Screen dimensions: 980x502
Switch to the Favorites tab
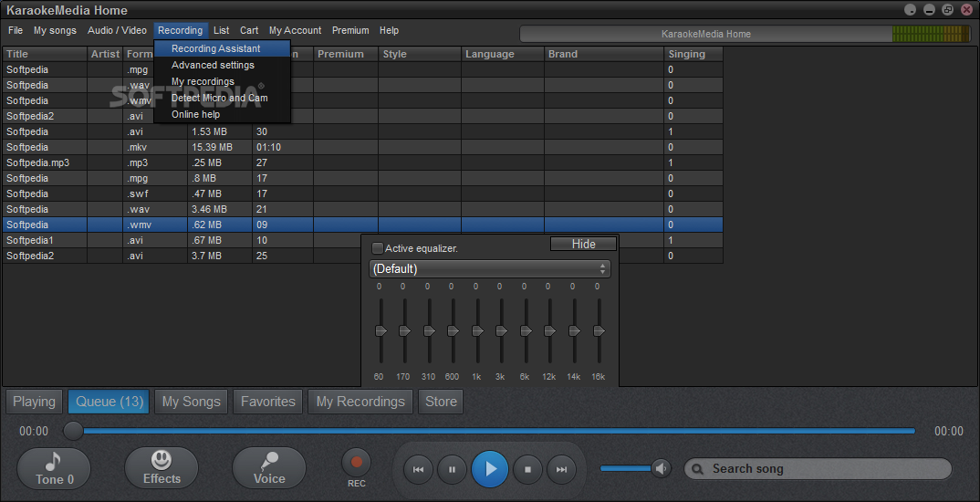(268, 402)
